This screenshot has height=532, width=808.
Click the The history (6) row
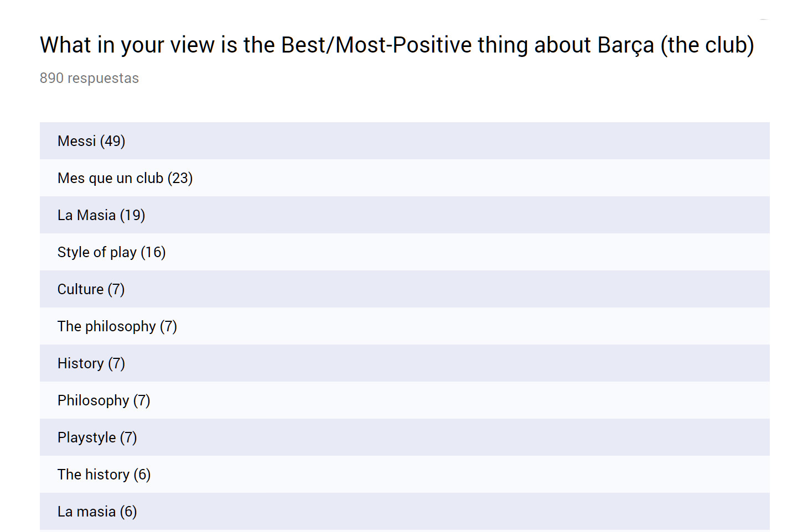(405, 474)
